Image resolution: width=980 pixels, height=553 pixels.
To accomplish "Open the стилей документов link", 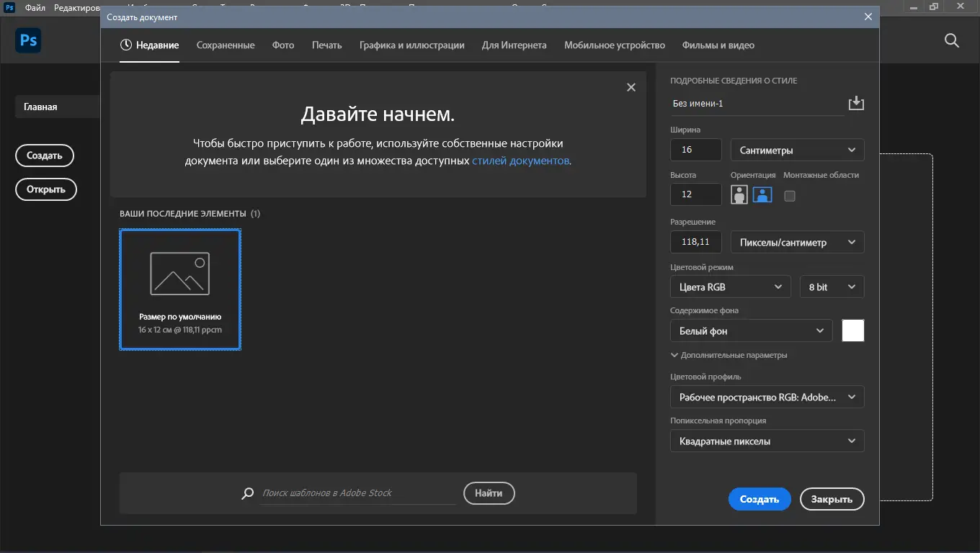I will (x=520, y=161).
